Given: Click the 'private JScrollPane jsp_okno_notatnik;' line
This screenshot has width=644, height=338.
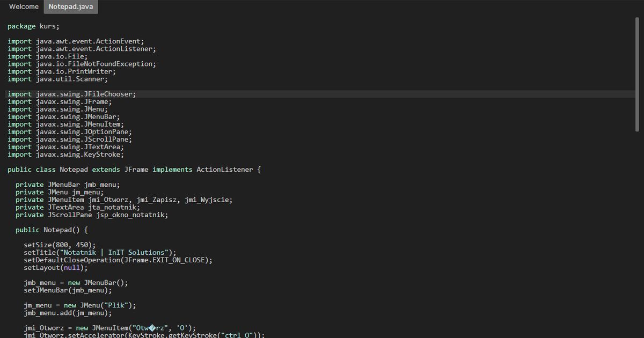Looking at the screenshot, I should click(92, 214).
